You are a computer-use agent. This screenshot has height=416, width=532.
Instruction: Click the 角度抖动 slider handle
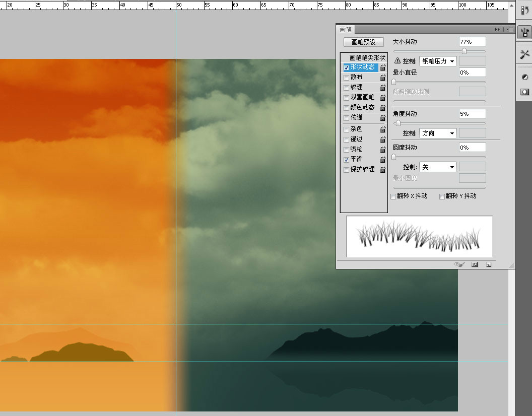398,123
